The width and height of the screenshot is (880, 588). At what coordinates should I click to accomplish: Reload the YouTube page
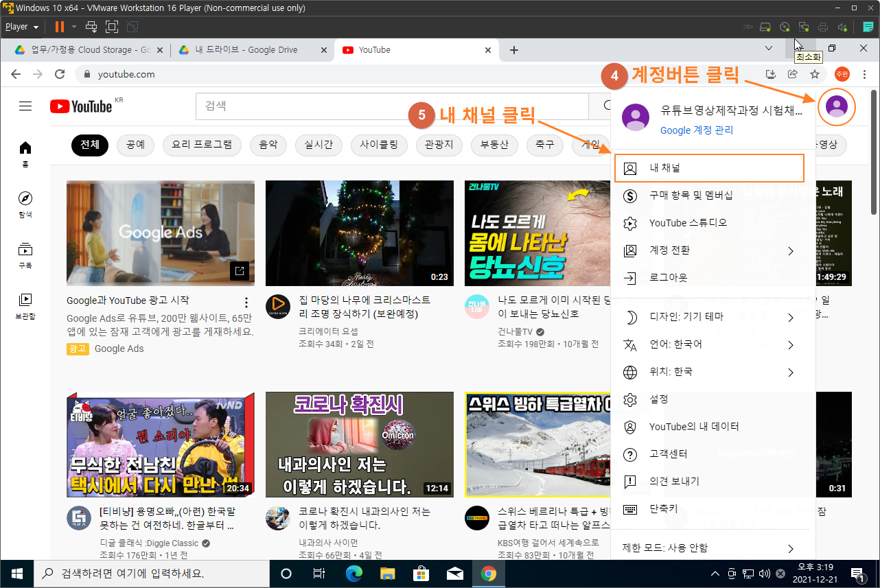pos(60,74)
